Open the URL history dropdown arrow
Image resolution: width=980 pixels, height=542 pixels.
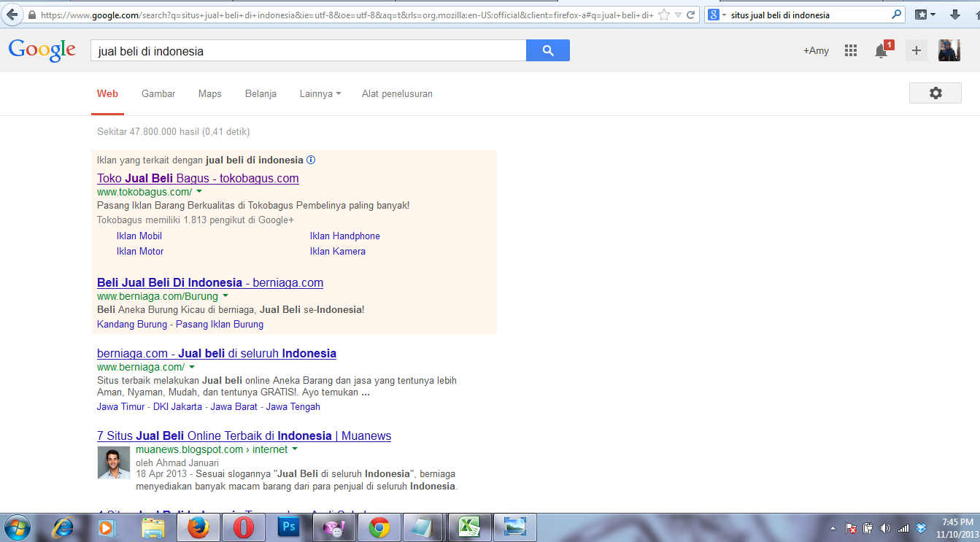click(x=678, y=15)
